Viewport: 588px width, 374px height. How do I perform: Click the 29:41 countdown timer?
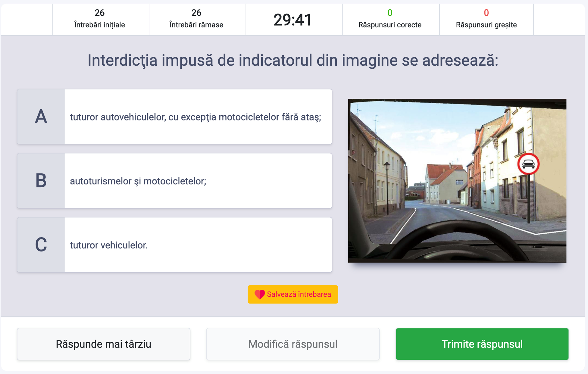293,20
